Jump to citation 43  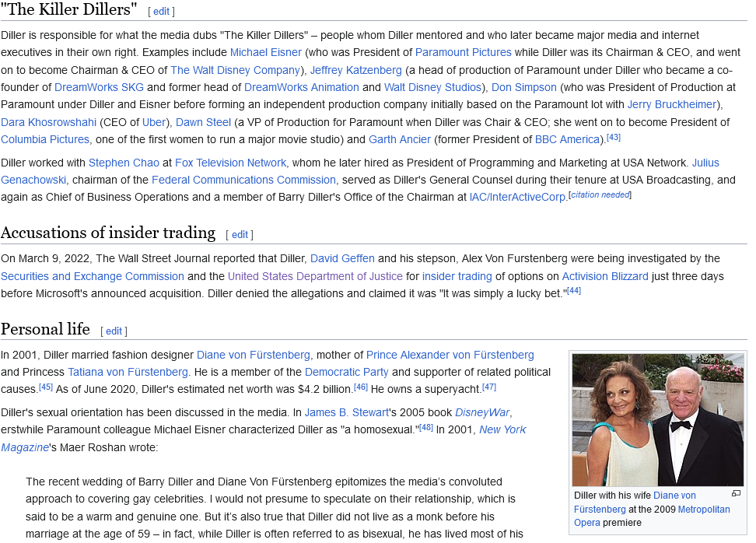coord(614,138)
